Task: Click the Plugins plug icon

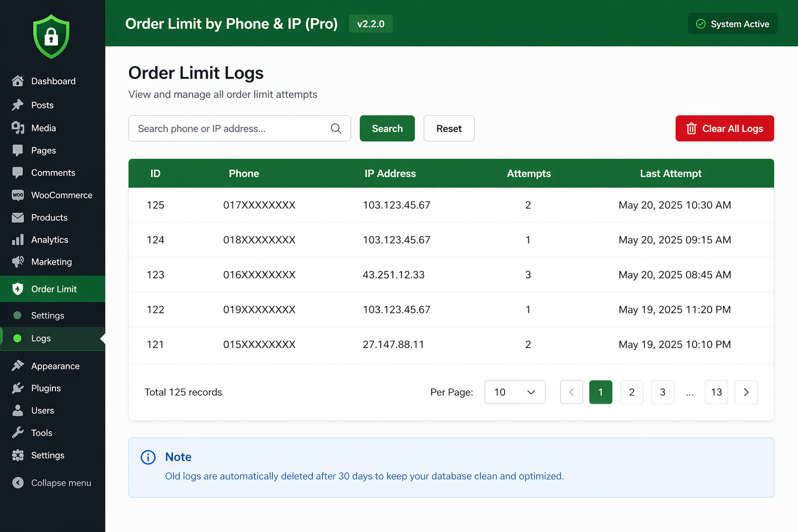Action: pyautogui.click(x=18, y=388)
